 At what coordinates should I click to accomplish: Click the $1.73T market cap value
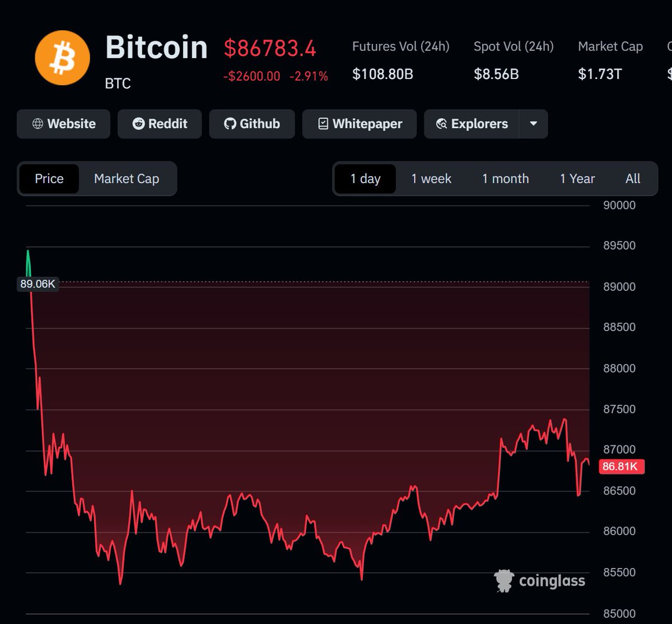point(600,74)
